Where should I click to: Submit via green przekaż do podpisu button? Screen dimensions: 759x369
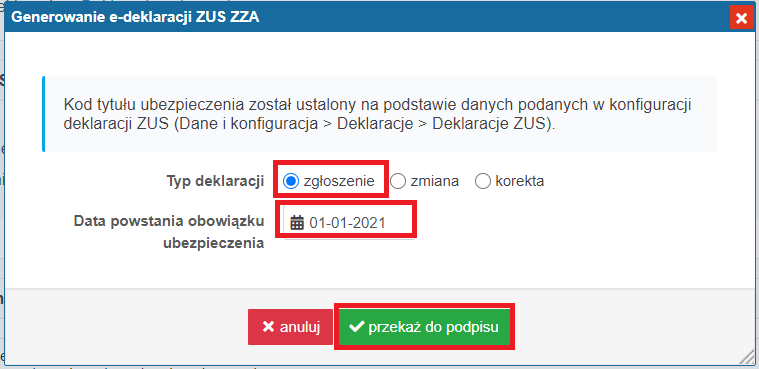[x=424, y=327]
